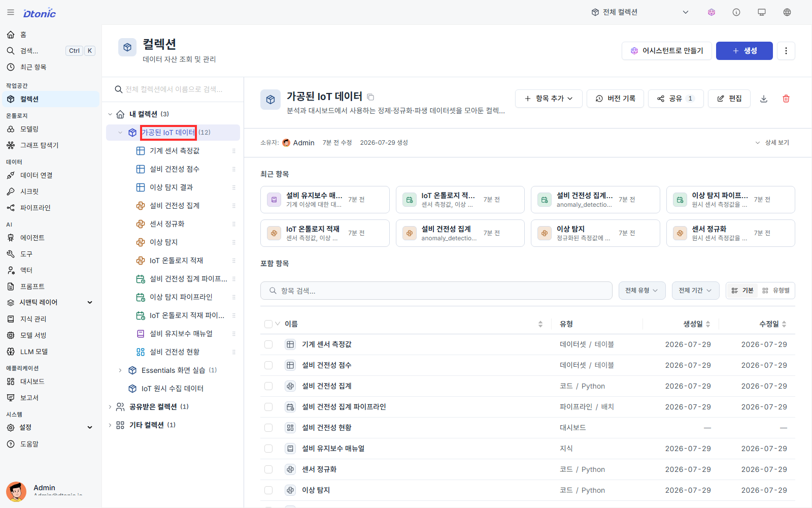Open Model Serving in sidebar
Screen dimensions: 812x508
[x=50, y=335]
